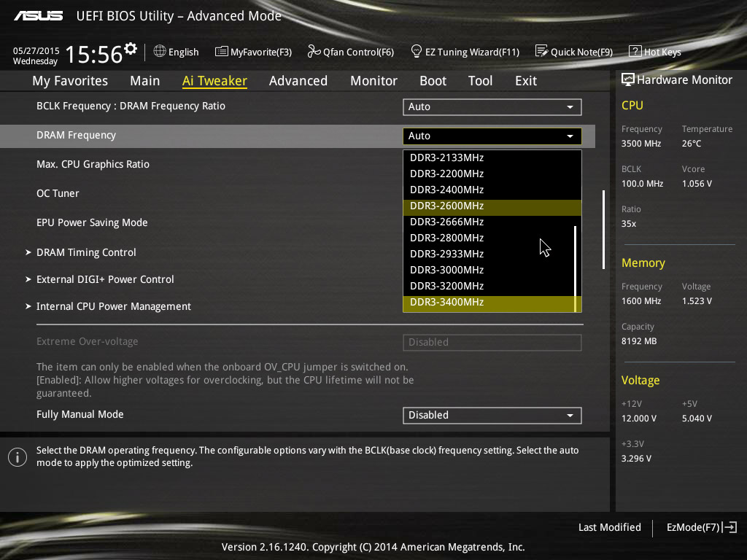Screen dimensions: 747x560
Task: Click the Qfan Control fan icon
Action: coord(314,51)
